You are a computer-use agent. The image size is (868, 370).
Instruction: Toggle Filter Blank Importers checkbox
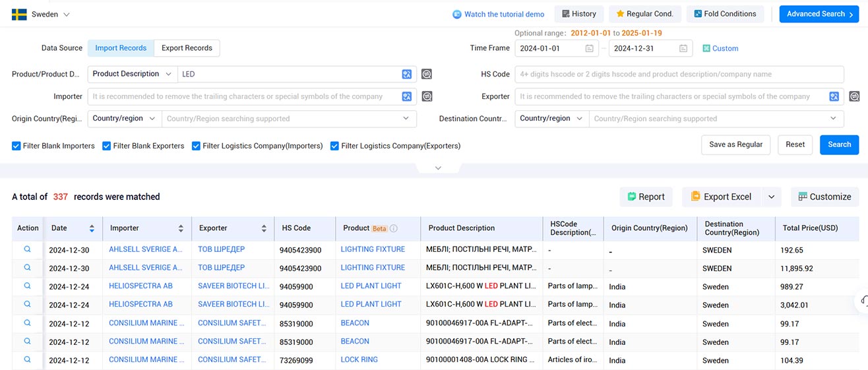pyautogui.click(x=16, y=146)
